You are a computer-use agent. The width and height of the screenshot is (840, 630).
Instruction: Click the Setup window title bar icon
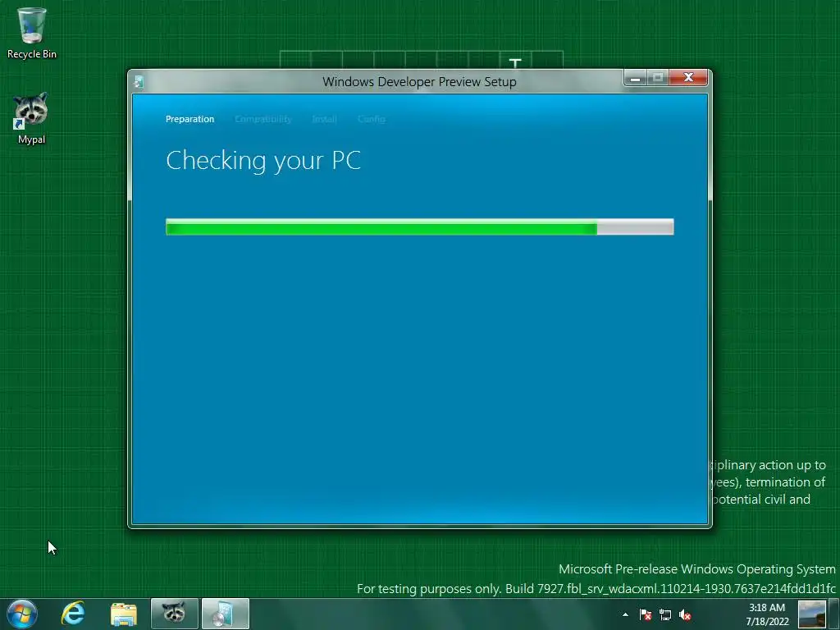coord(139,81)
